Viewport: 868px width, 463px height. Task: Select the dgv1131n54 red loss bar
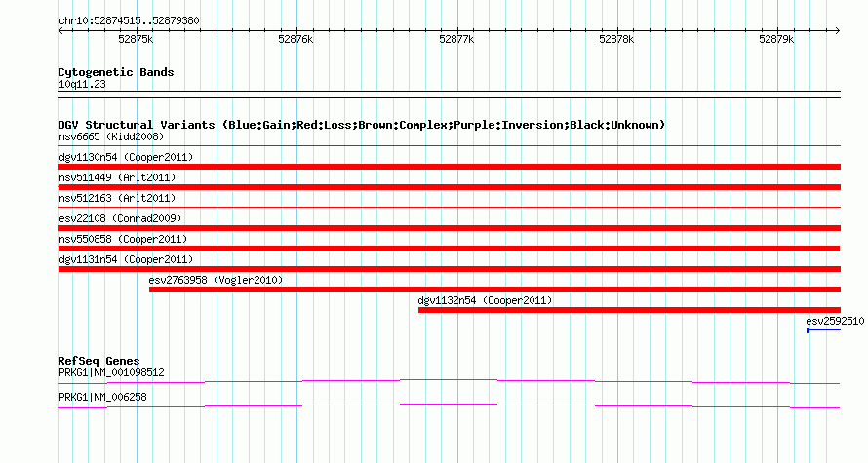click(449, 269)
